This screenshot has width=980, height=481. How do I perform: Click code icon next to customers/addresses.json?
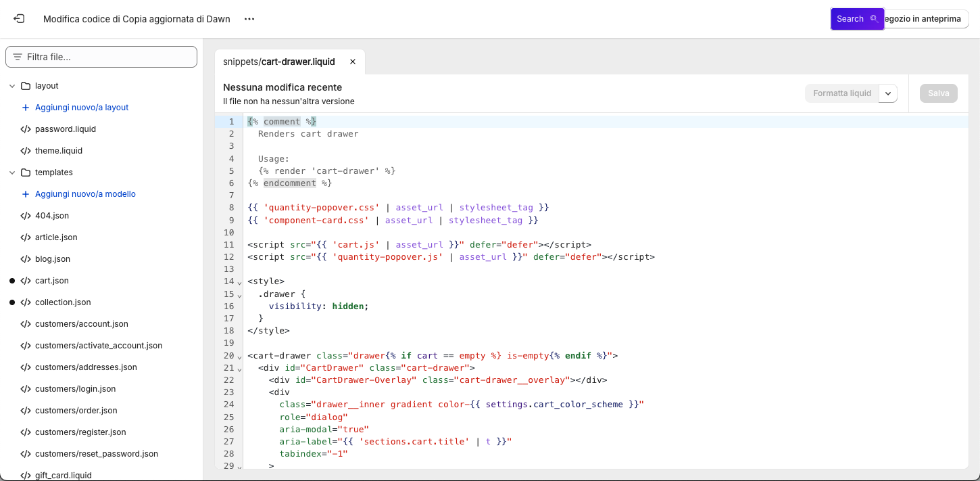pos(26,367)
